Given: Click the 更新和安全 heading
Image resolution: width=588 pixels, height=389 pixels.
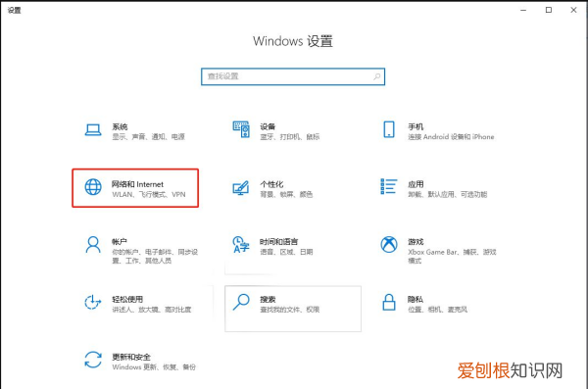Looking at the screenshot, I should click(x=131, y=357).
